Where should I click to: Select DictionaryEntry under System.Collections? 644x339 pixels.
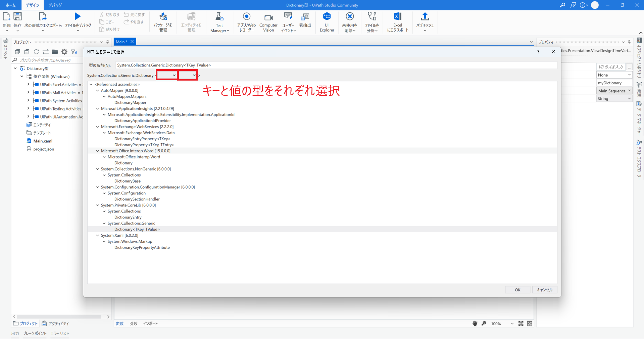click(x=128, y=217)
